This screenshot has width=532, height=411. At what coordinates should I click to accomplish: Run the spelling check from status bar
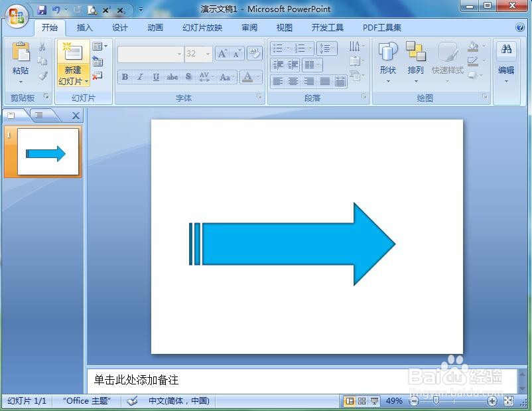132,401
